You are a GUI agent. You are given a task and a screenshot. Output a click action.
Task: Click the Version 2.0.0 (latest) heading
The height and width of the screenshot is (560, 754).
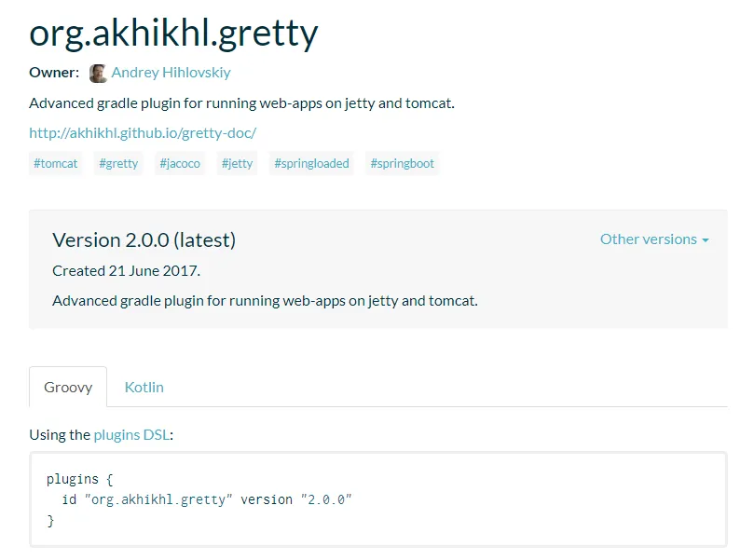coord(144,239)
